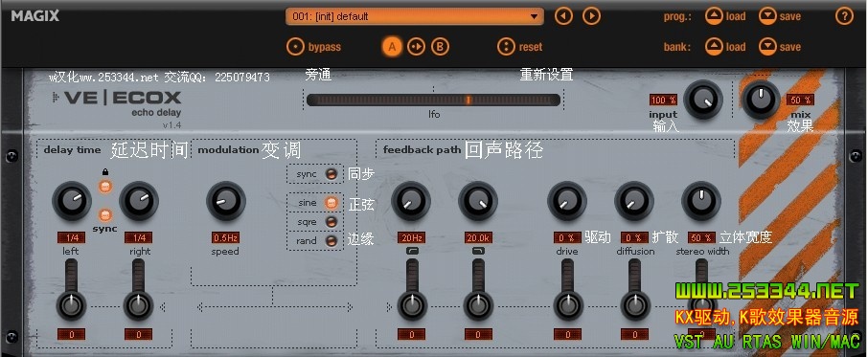Screen dimensions: 868x357
Task: Click the right delay time knob
Action: click(139, 201)
